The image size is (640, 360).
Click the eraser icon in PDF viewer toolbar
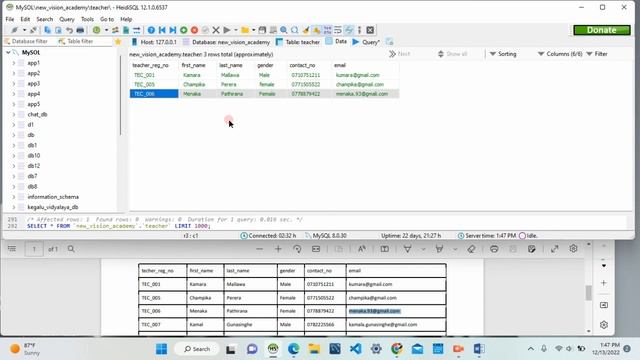471,249
